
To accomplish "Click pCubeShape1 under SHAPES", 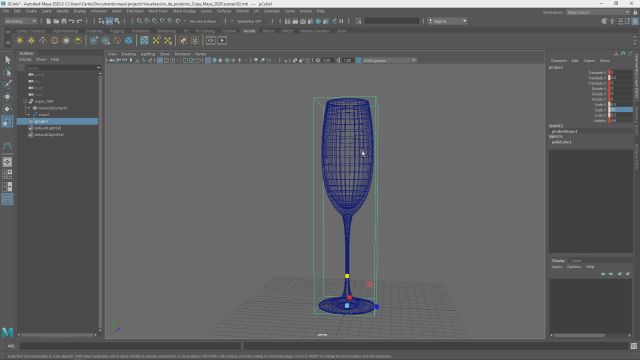I will [564, 131].
